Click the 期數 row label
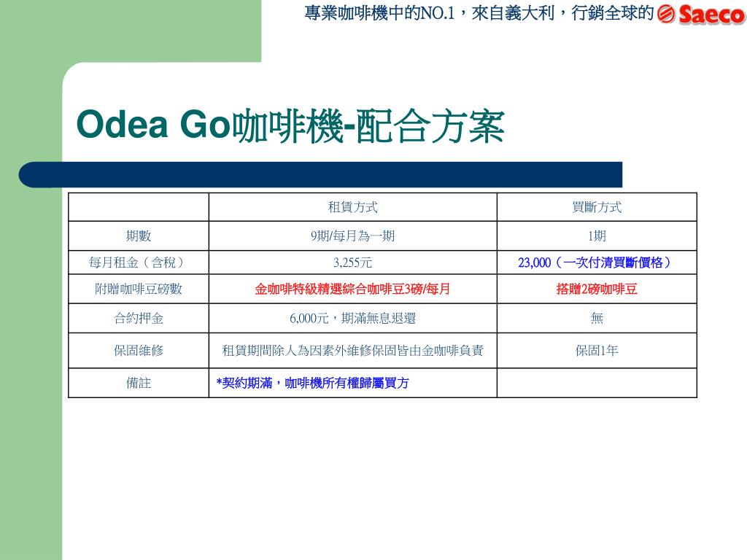 (138, 236)
